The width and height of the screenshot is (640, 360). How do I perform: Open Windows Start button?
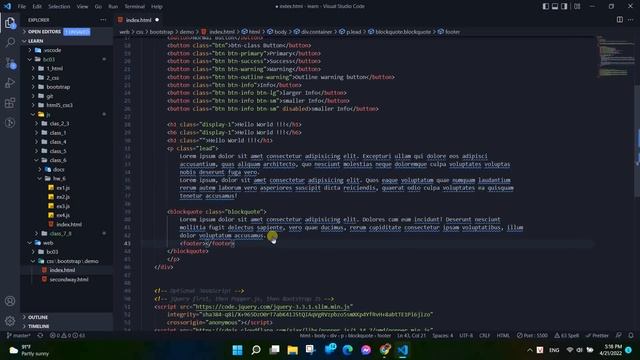pos(237,350)
